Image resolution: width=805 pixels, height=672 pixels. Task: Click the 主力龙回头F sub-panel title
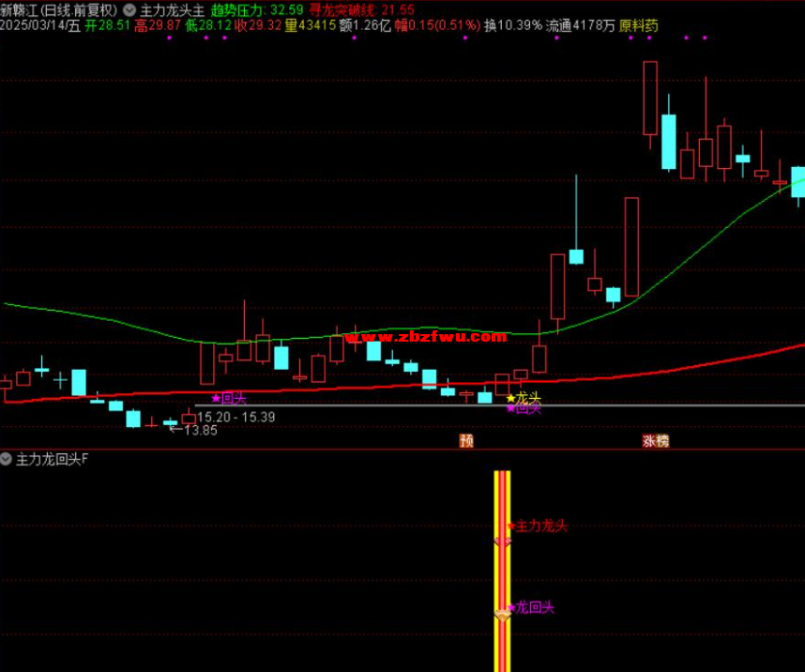pyautogui.click(x=53, y=459)
